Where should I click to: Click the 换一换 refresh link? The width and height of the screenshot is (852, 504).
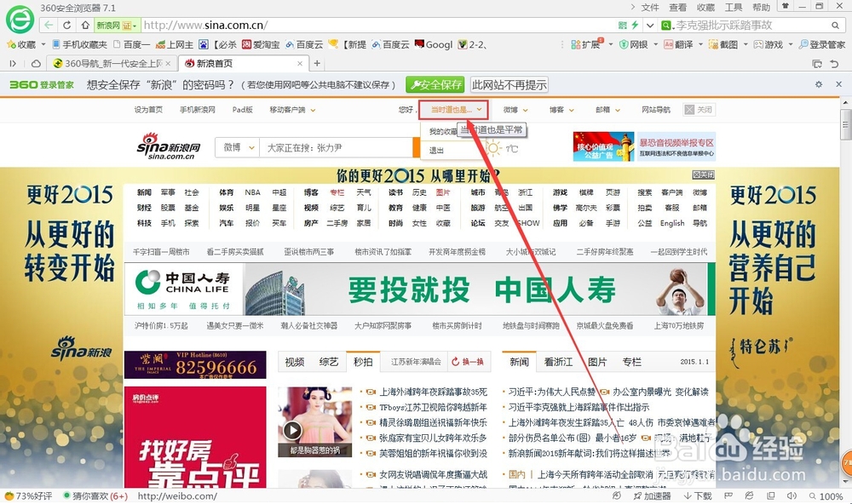[x=467, y=362]
